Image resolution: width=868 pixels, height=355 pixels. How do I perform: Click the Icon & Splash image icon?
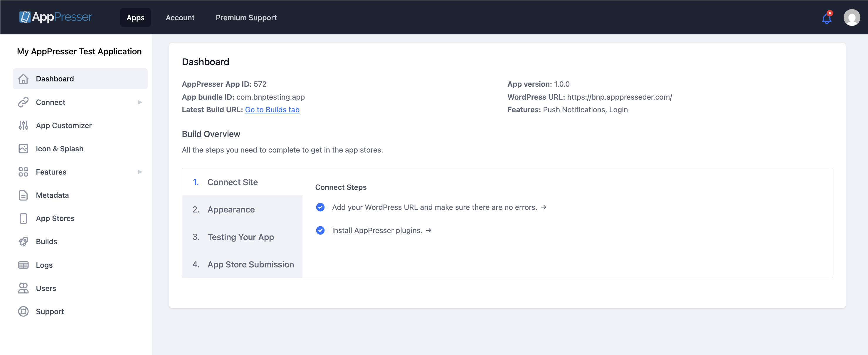pyautogui.click(x=23, y=149)
